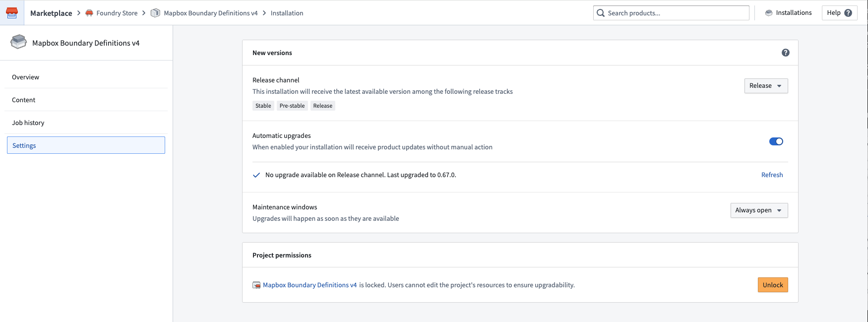The width and height of the screenshot is (868, 322).
Task: Click the Stable release track tag
Action: tap(263, 106)
